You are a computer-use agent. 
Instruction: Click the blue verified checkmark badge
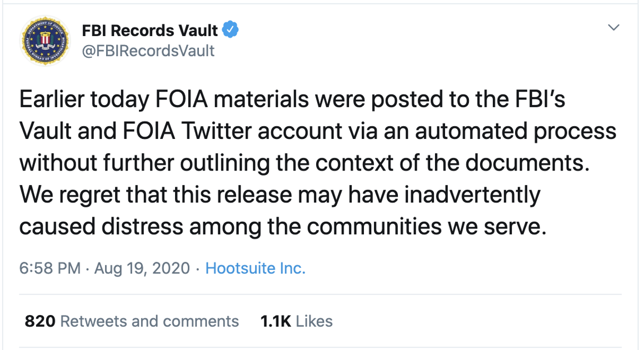pos(231,31)
